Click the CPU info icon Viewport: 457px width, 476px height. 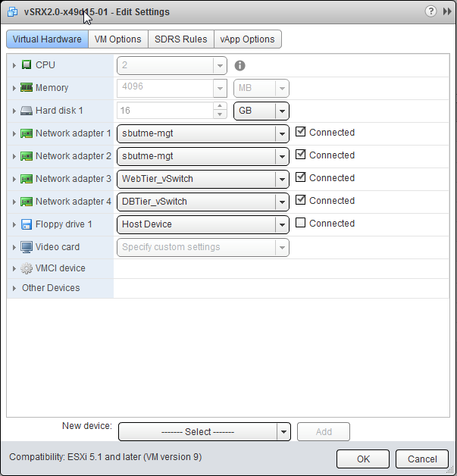pos(239,66)
